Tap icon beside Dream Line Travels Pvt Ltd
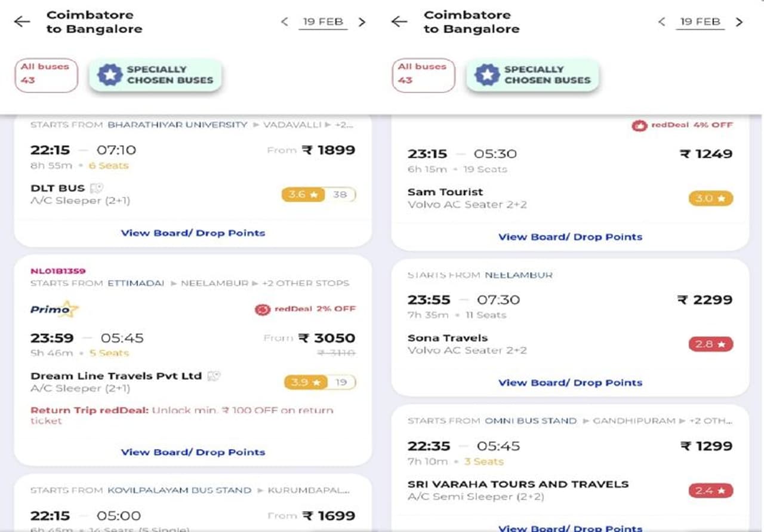 click(214, 376)
